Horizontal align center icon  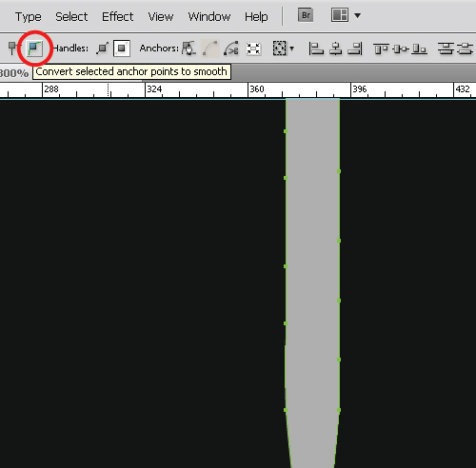[x=336, y=49]
